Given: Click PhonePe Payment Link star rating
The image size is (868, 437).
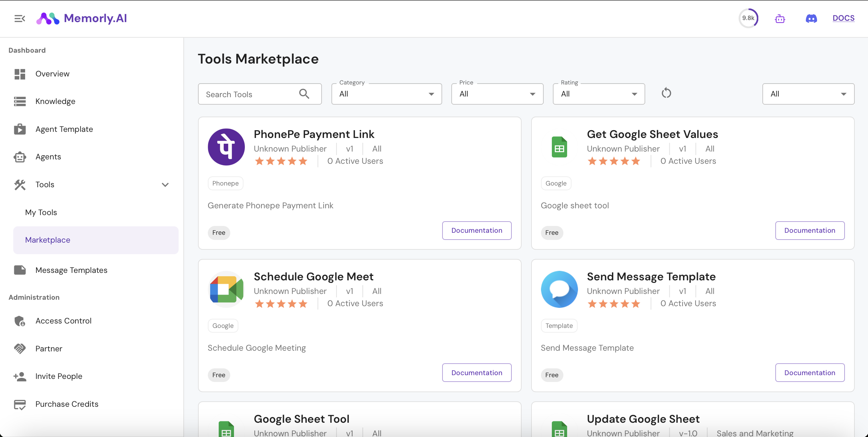Looking at the screenshot, I should coord(281,161).
